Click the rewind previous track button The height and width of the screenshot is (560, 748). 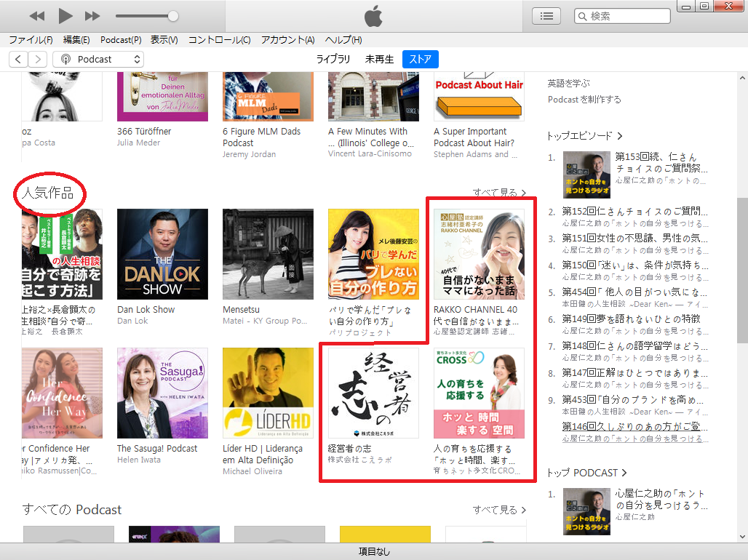click(36, 16)
